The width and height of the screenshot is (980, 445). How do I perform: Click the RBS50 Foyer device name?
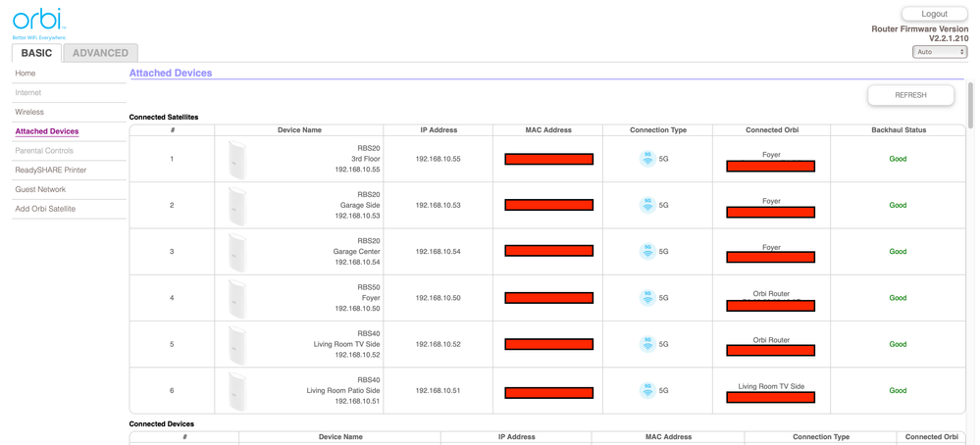(358, 298)
